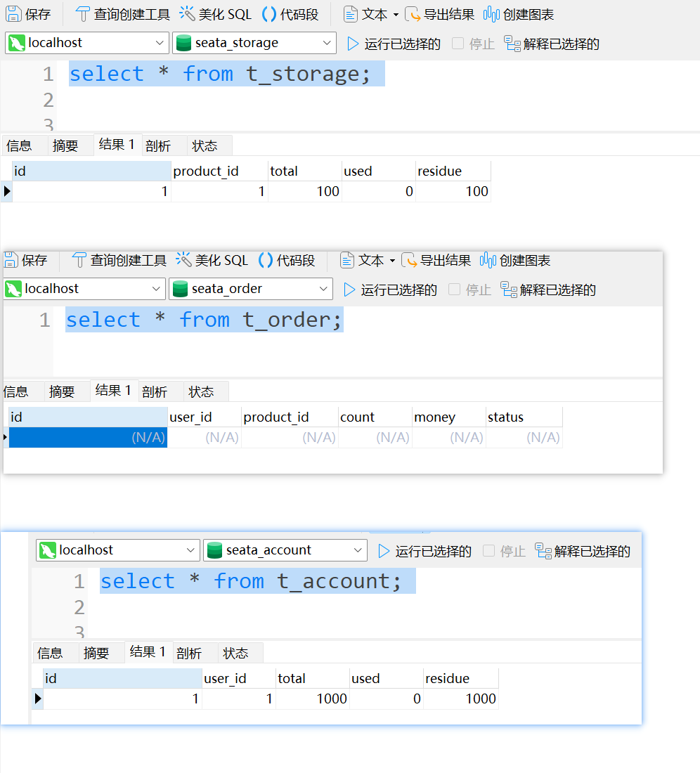The height and width of the screenshot is (773, 700).
Task: Explain selected query in seata_storage window
Action: [x=552, y=44]
